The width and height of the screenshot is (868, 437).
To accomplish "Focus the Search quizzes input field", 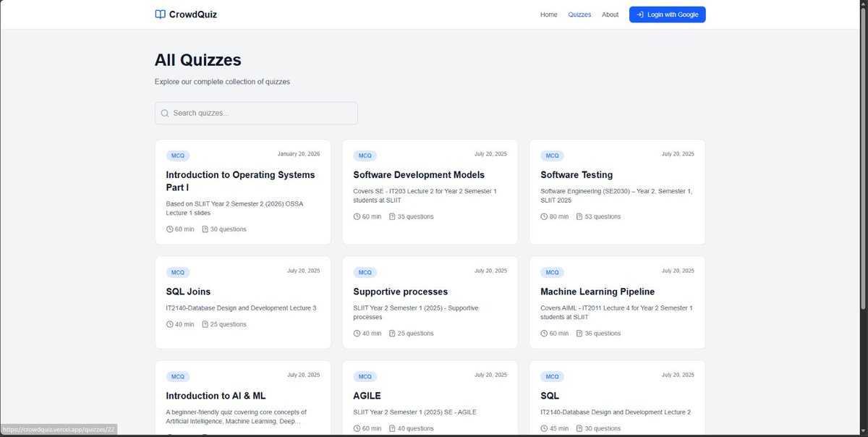I will click(x=256, y=114).
